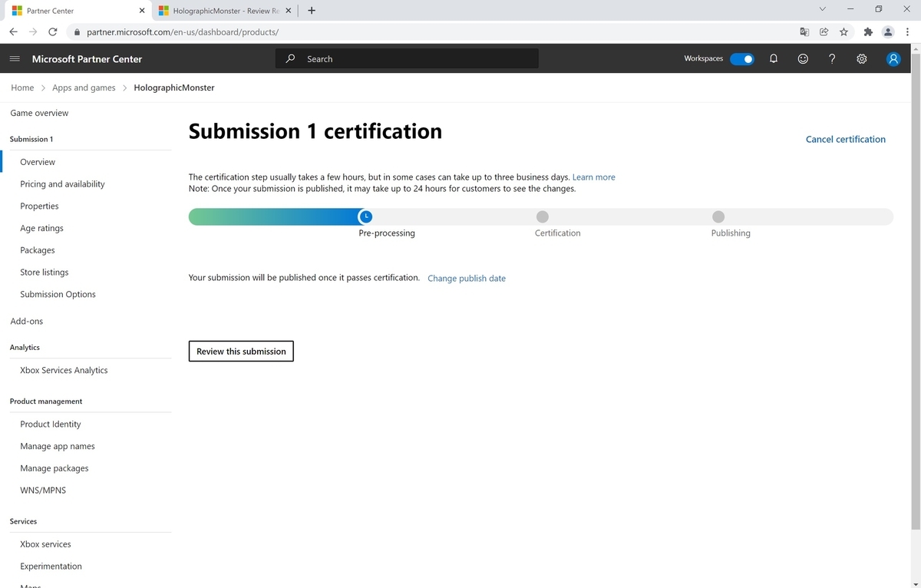Open the Chrome profile icon

(x=888, y=32)
